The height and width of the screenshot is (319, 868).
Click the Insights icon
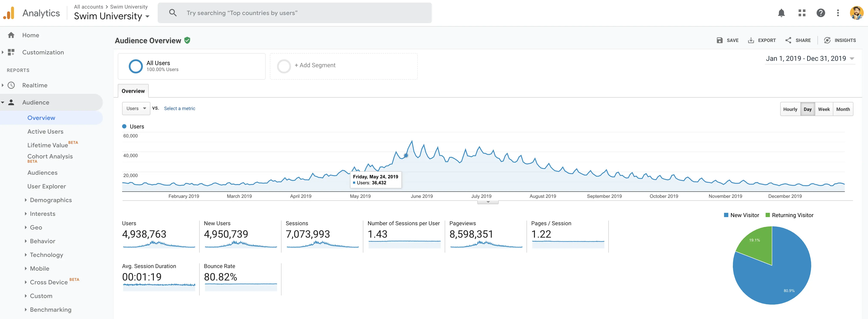[x=827, y=40]
